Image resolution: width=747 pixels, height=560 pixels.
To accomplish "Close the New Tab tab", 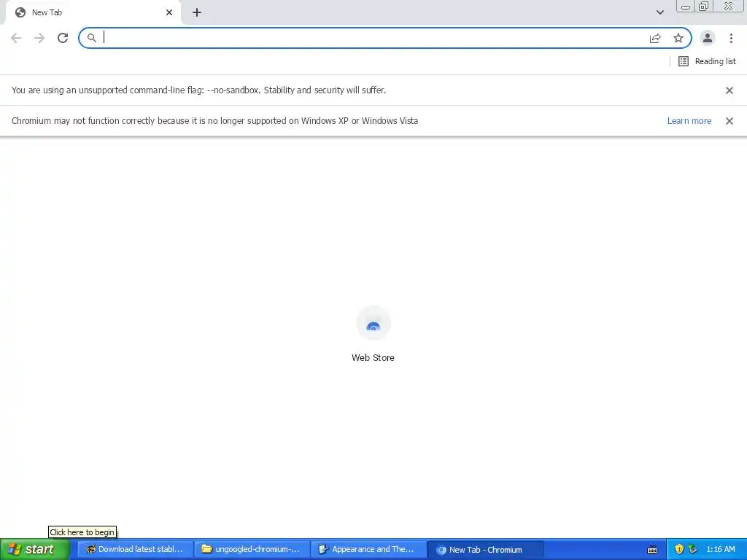I will [169, 12].
